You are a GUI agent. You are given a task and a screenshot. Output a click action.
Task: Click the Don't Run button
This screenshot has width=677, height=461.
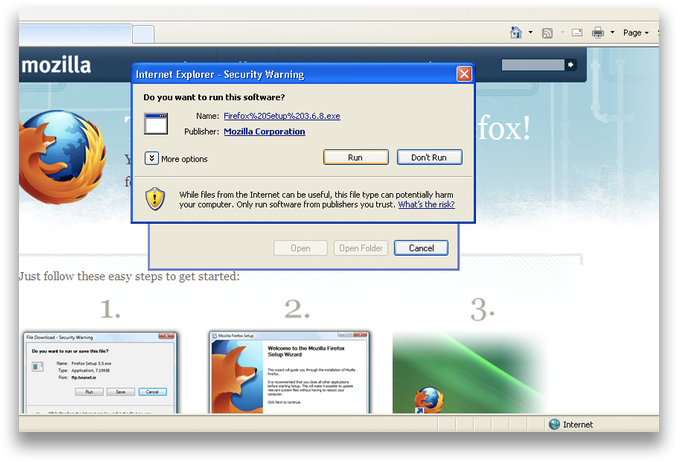430,157
